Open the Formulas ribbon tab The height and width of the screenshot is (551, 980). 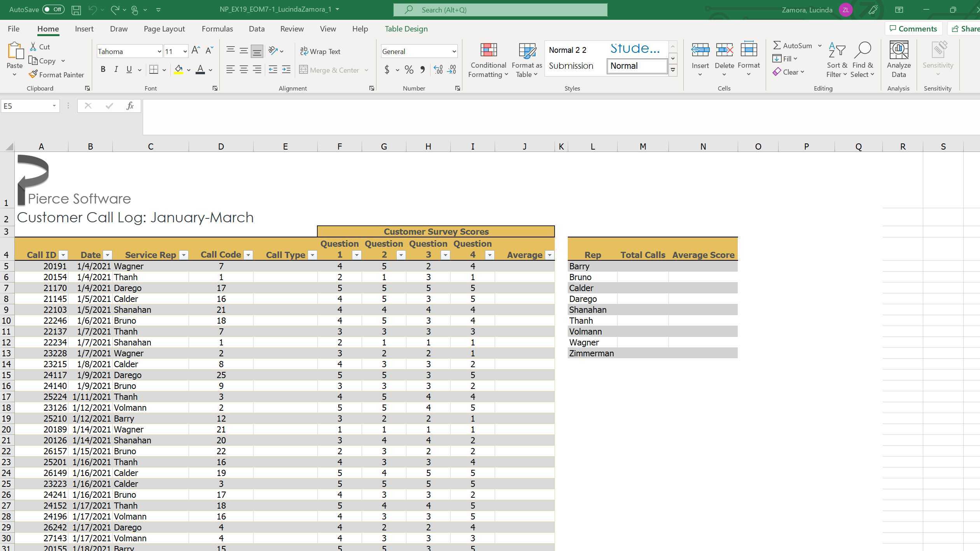217,28
